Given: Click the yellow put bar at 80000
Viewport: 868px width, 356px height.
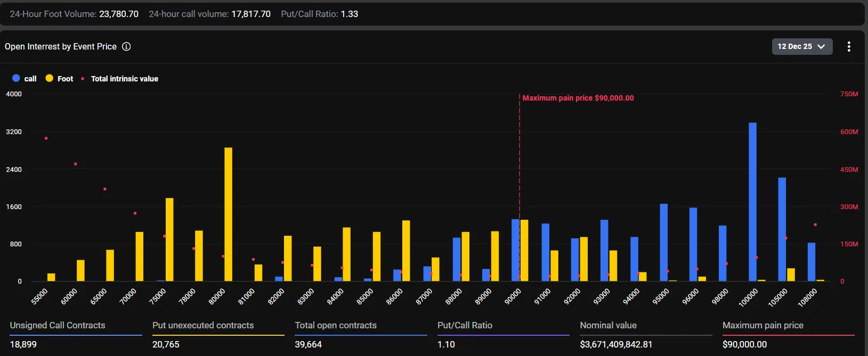Looking at the screenshot, I should (228, 214).
